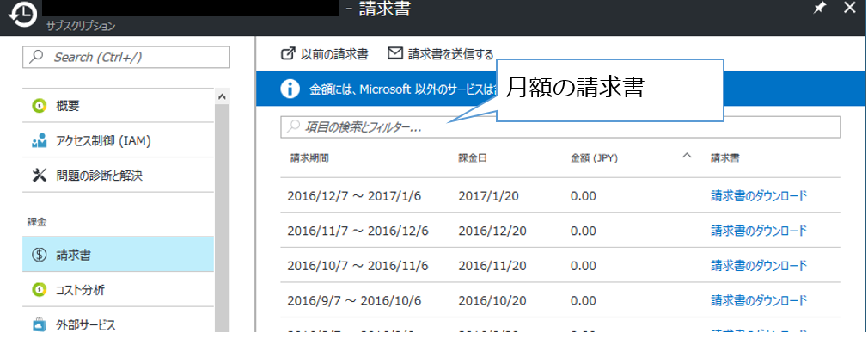Click sidebar scrollbar up arrow
The width and height of the screenshot is (868, 339).
pos(222,96)
